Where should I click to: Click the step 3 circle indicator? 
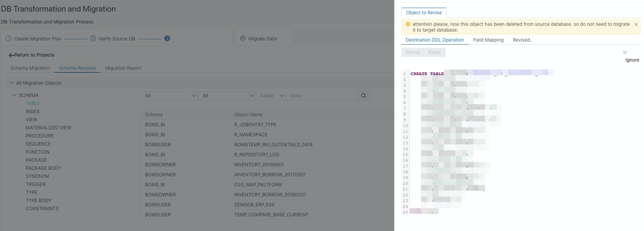click(167, 38)
